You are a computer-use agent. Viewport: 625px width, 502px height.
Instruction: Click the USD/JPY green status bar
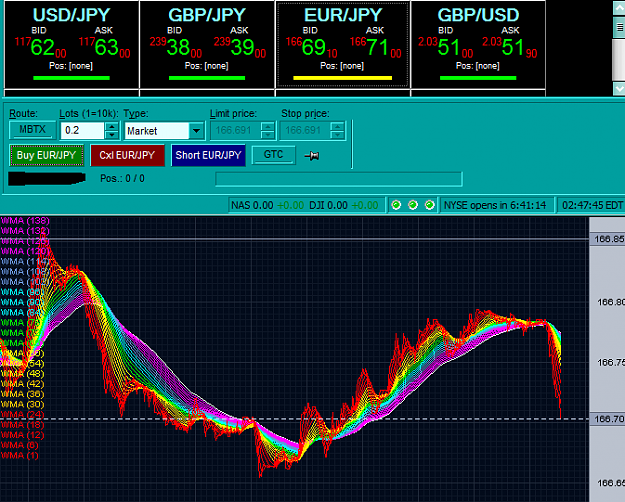71,78
